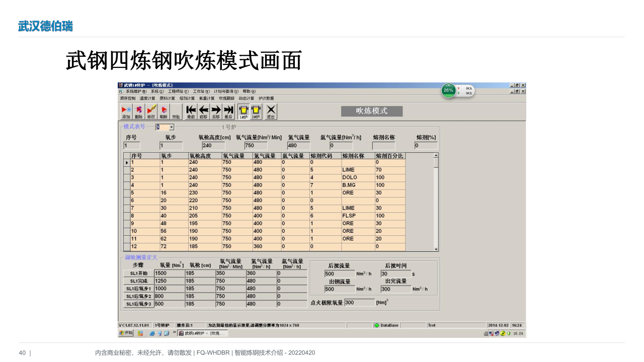Click the 熔剂[%] input field
The image size is (644, 362).
point(426,145)
